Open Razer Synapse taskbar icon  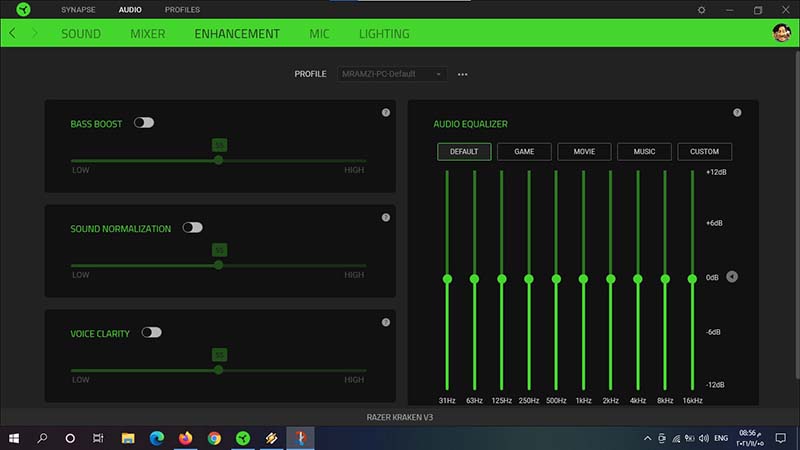(242, 438)
